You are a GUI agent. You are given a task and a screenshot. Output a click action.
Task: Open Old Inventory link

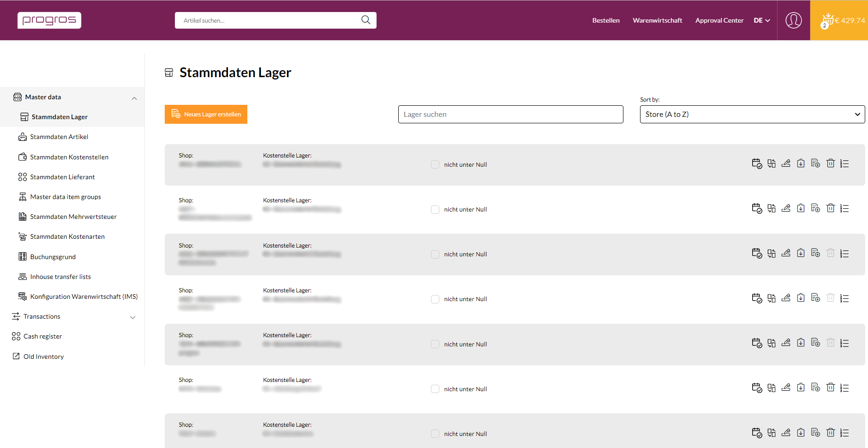(x=43, y=357)
